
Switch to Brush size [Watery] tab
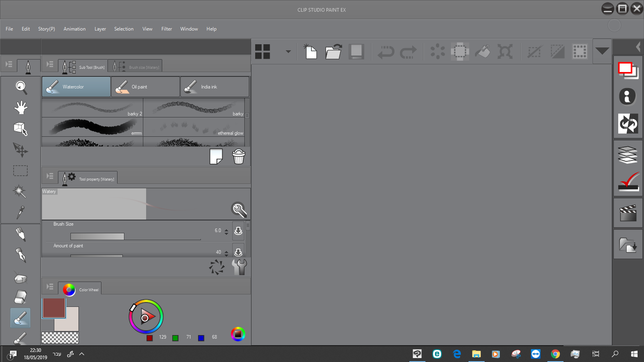pos(135,66)
